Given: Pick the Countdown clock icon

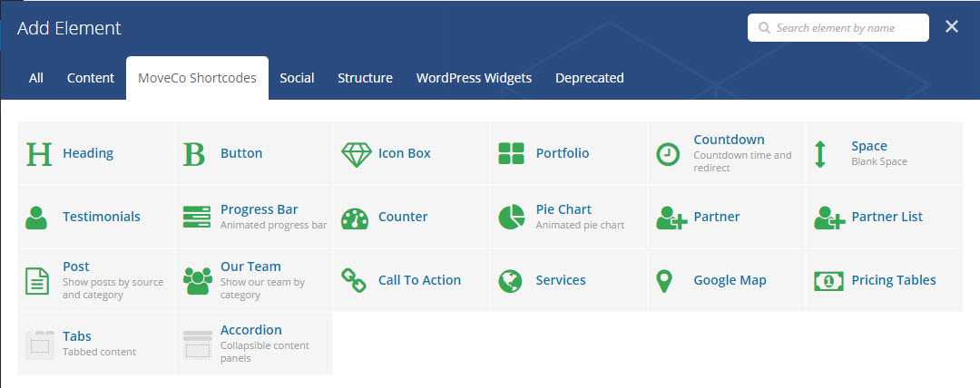Looking at the screenshot, I should pos(668,154).
